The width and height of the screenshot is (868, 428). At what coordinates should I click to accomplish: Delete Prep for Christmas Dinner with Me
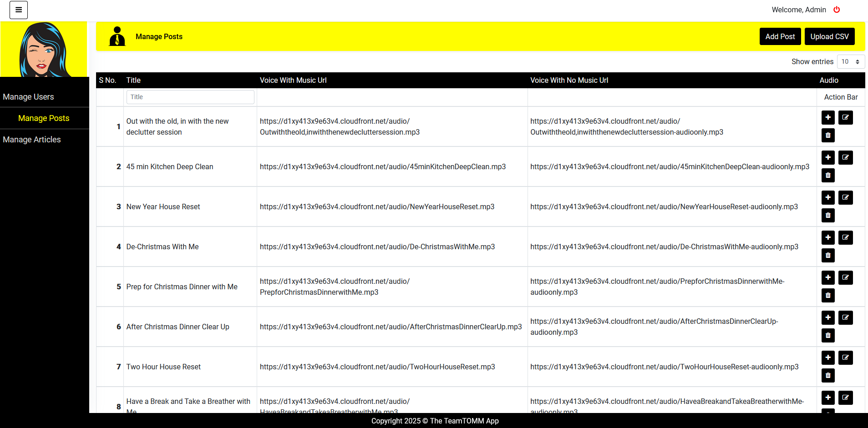click(828, 295)
